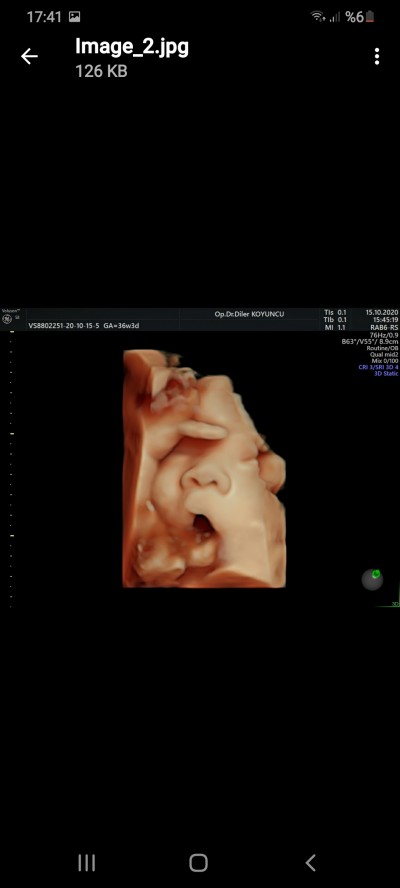The width and height of the screenshot is (400, 888).
Task: Click the gray orientation sphere with green marker
Action: coord(372,580)
